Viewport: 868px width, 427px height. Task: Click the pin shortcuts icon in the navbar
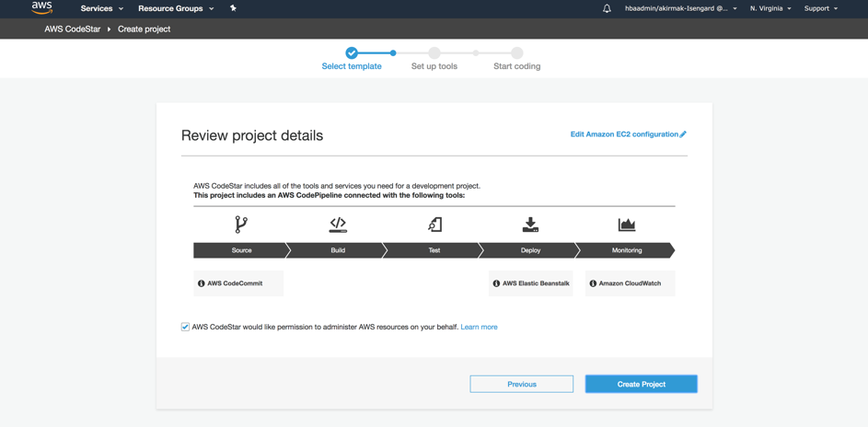pyautogui.click(x=233, y=8)
